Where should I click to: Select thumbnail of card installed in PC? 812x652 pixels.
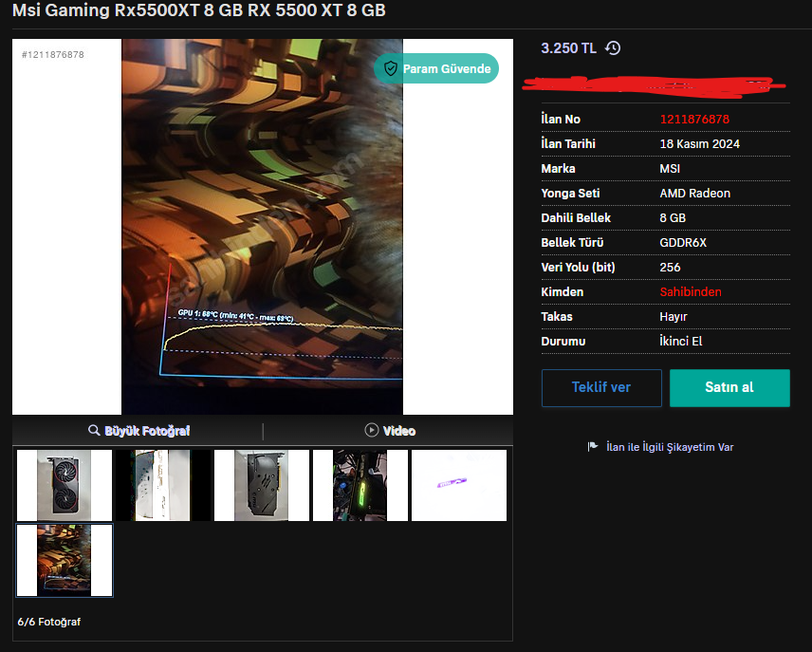[360, 485]
